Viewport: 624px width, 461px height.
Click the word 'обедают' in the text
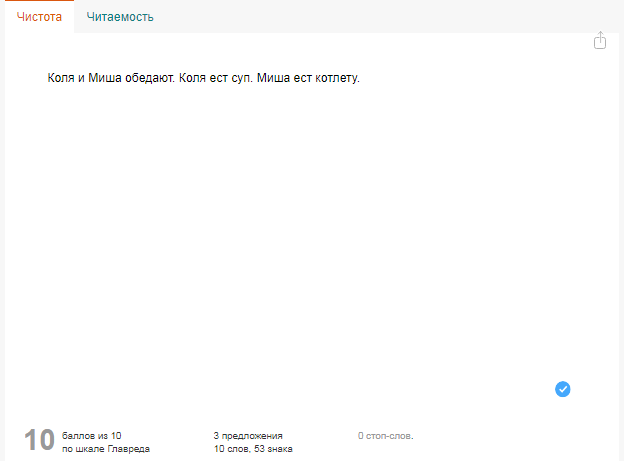149,78
